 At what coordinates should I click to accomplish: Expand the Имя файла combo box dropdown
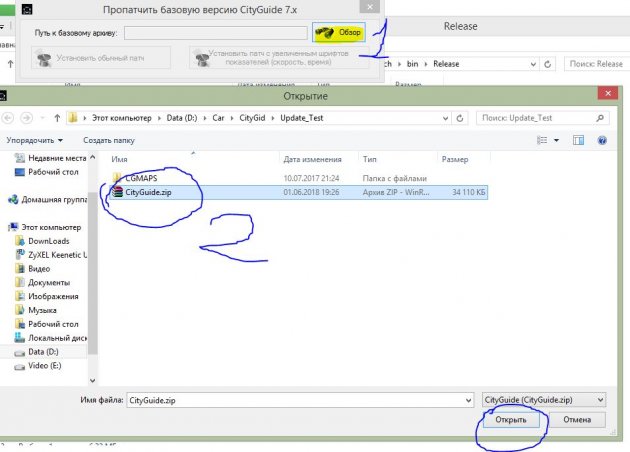click(465, 399)
